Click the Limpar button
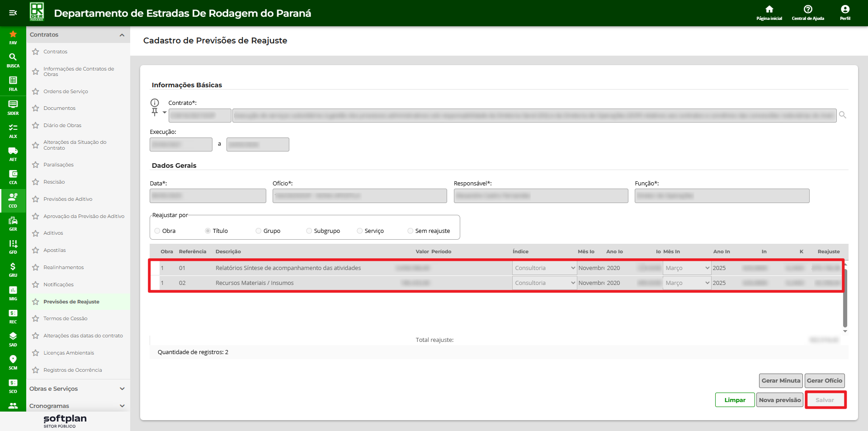The image size is (868, 431). (735, 400)
